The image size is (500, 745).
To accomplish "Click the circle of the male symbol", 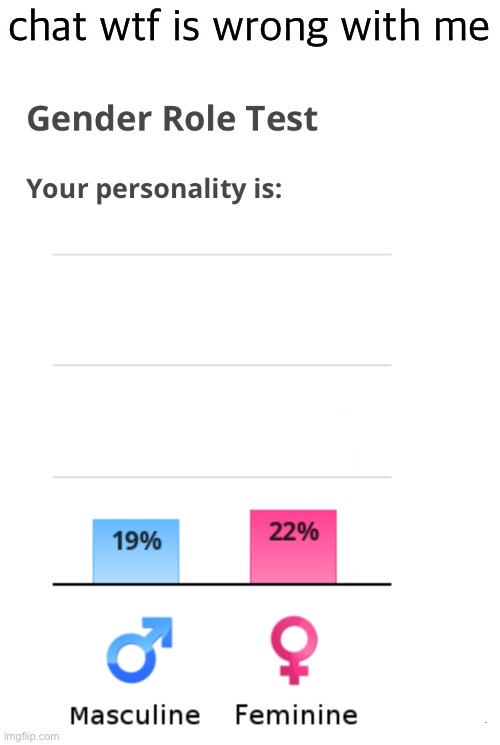I will (132, 659).
